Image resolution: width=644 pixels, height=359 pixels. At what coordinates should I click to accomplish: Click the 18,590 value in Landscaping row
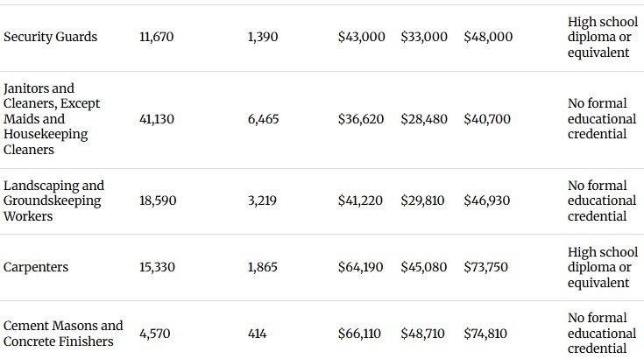point(158,201)
